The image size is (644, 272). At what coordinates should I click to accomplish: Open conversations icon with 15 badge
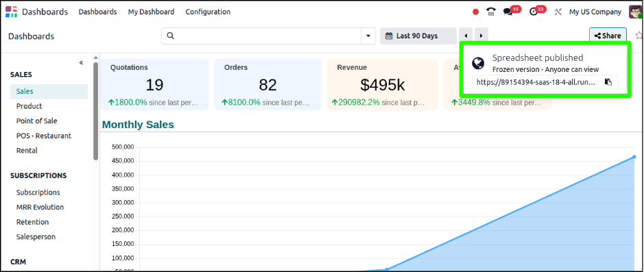click(512, 11)
